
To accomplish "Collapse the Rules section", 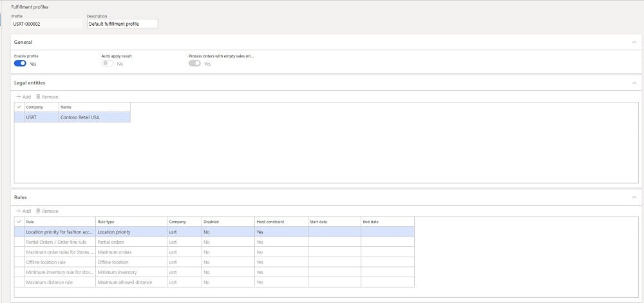I will tap(634, 197).
